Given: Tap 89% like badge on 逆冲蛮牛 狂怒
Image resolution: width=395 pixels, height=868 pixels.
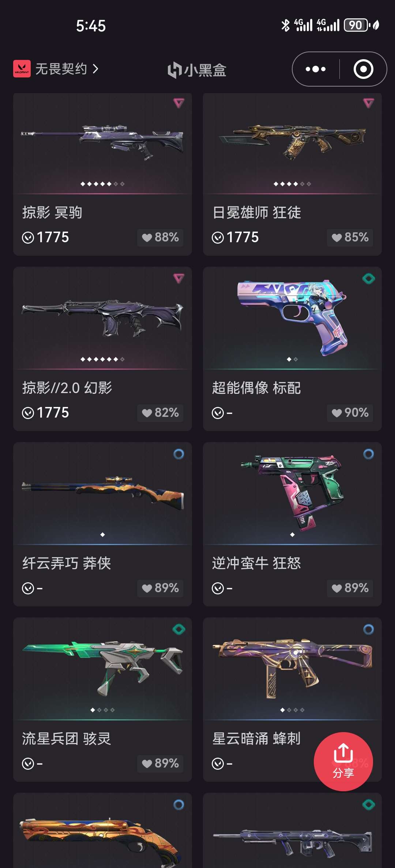Looking at the screenshot, I should coord(350,588).
